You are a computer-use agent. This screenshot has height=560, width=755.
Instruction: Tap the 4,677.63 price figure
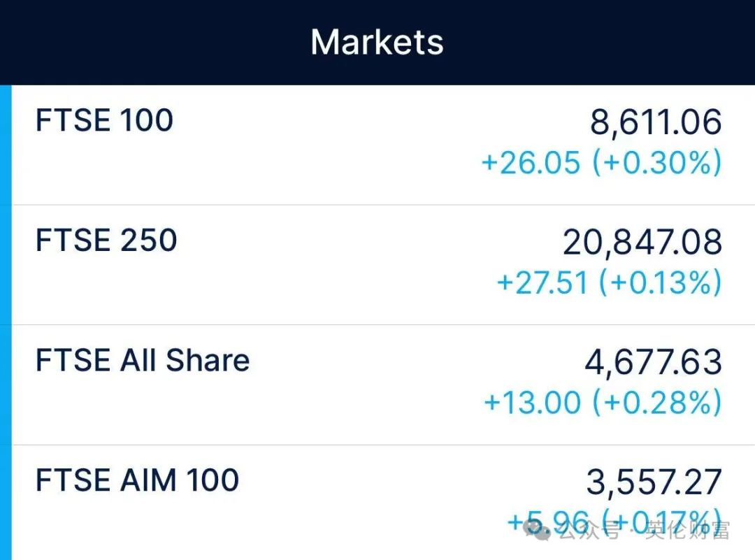point(654,361)
